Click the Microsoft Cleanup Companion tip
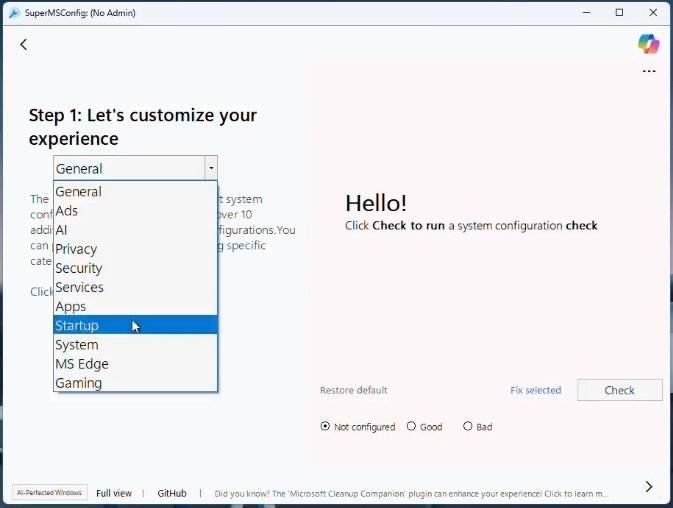 [411, 494]
